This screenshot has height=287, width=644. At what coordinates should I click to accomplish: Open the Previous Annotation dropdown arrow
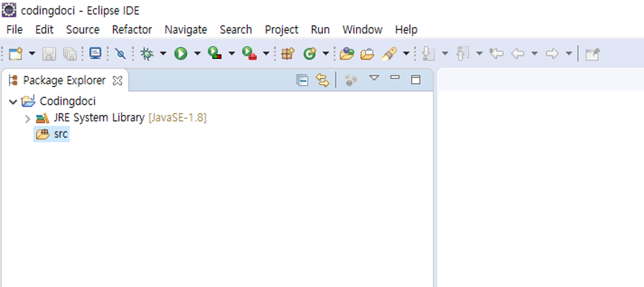[480, 54]
